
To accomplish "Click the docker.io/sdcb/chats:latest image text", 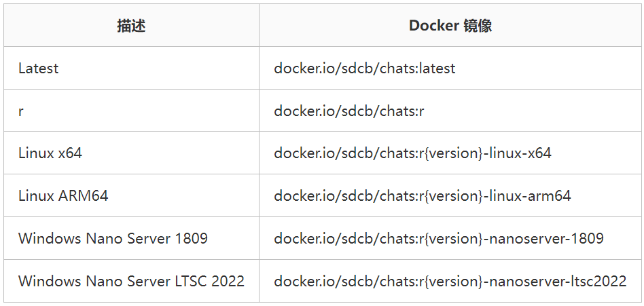I will click(x=364, y=69).
